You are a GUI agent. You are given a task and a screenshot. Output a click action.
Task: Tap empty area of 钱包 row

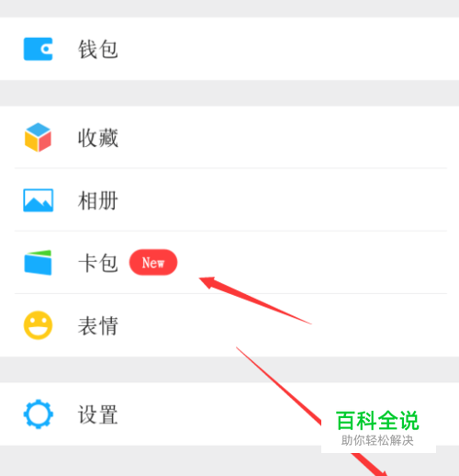point(275,49)
